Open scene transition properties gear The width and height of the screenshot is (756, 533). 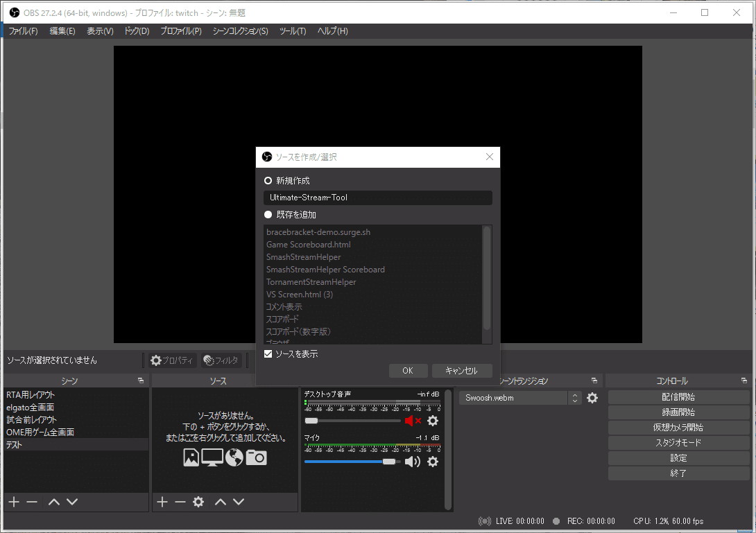592,398
